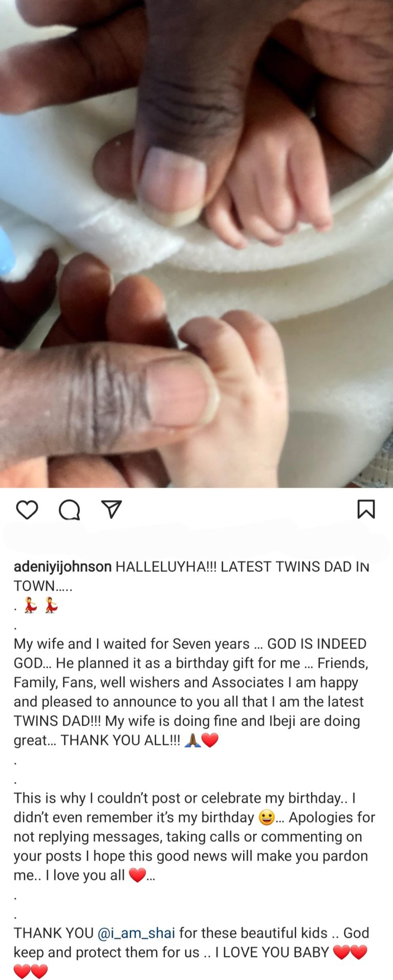Click the second dancing woman emoji
Viewport: 393px width, 980px height.
coord(51,606)
